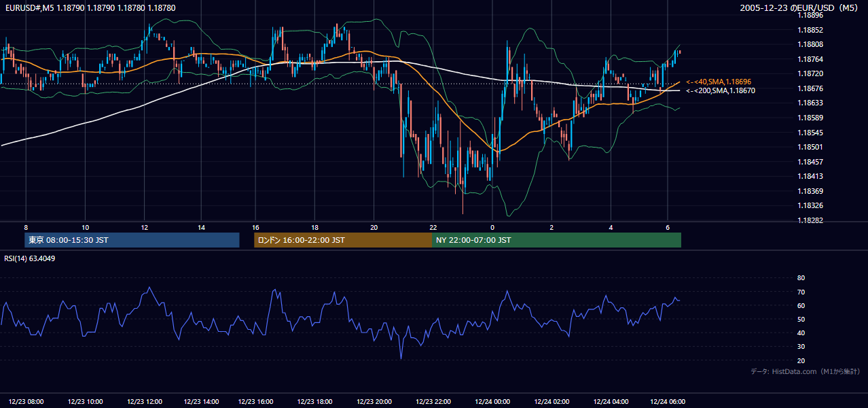This screenshot has height=408, width=868.
Task: Click price axis value 1.18457
Action: (810, 162)
